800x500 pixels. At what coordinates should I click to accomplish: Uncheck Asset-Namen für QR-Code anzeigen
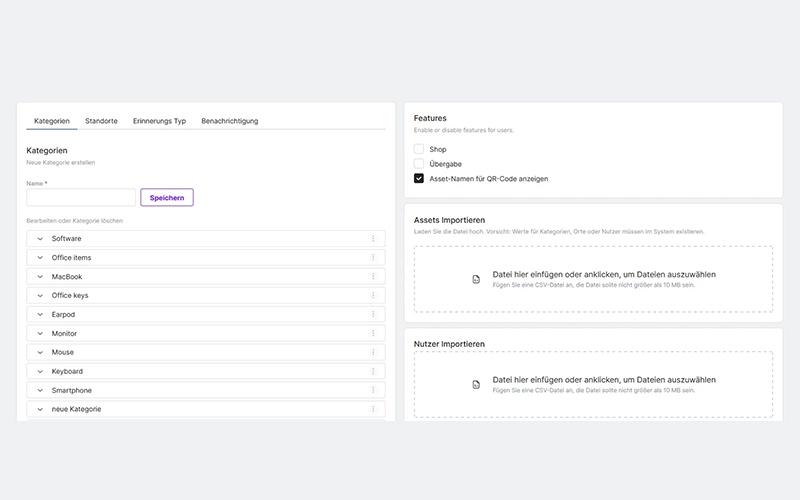tap(419, 179)
